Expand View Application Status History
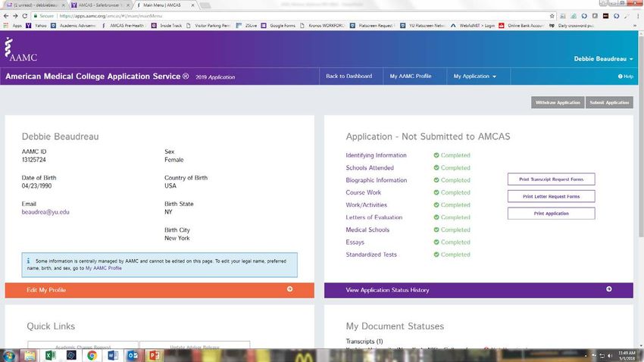The height and width of the screenshot is (362, 644). [479, 290]
